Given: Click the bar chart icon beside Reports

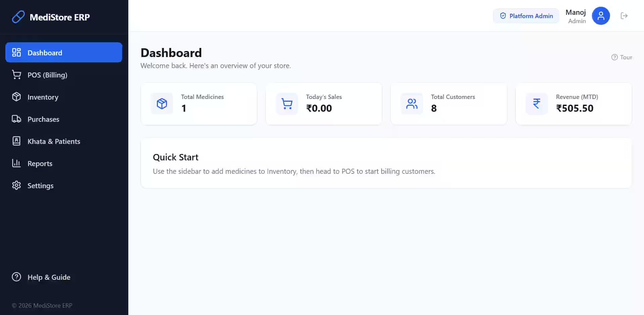Looking at the screenshot, I should [16, 163].
